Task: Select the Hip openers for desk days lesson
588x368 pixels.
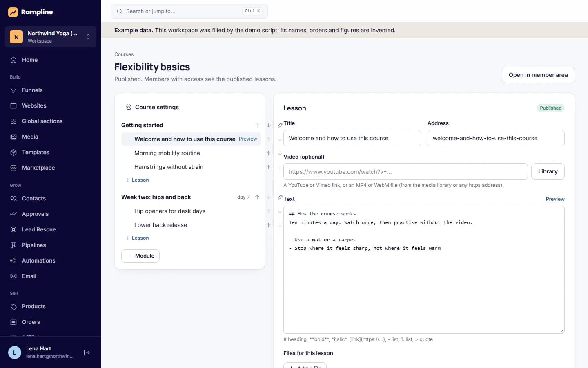Action: pyautogui.click(x=170, y=211)
